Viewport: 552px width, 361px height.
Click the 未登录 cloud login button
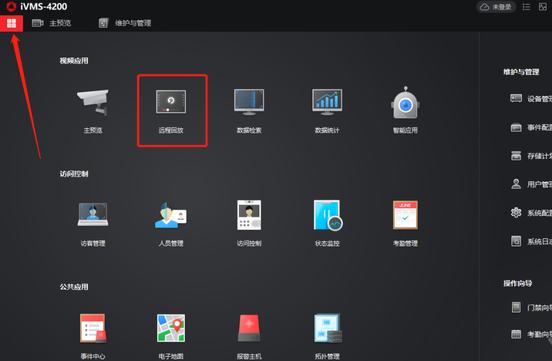[496, 7]
